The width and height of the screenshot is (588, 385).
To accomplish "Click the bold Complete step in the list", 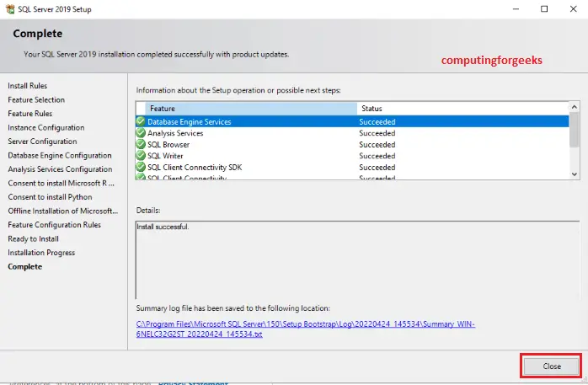I will [x=24, y=266].
